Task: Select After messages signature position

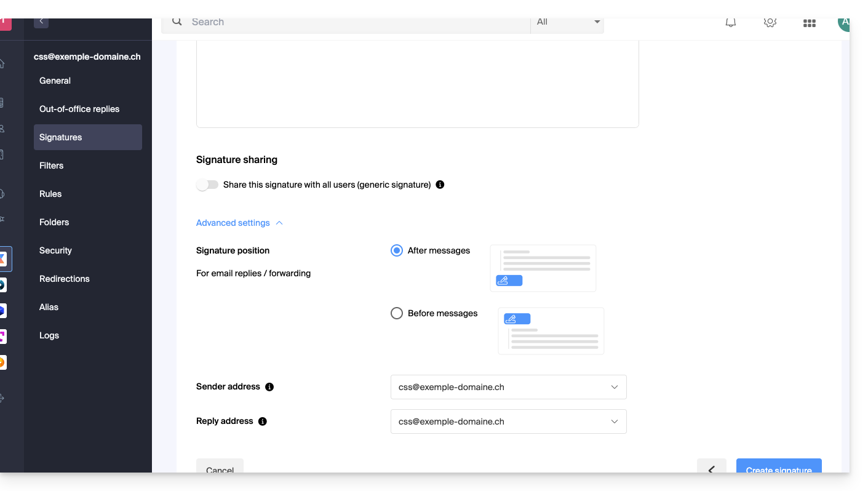Action: tap(397, 250)
